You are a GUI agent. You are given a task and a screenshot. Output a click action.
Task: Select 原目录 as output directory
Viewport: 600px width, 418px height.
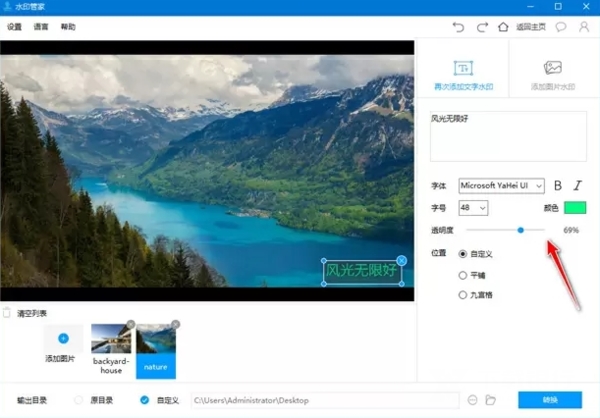click(x=78, y=400)
